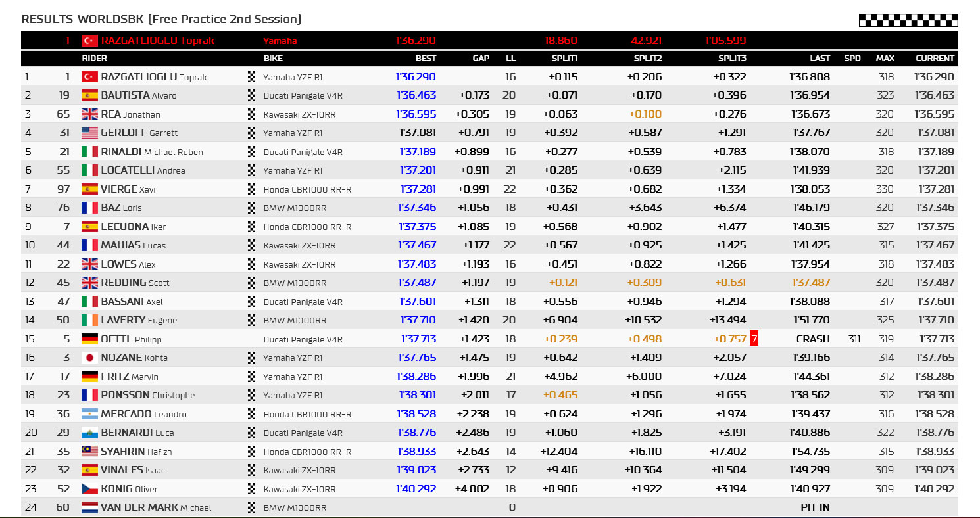980x518 pixels.
Task: Click the USA flag beside GERLOFF Garrett
Action: click(x=89, y=133)
